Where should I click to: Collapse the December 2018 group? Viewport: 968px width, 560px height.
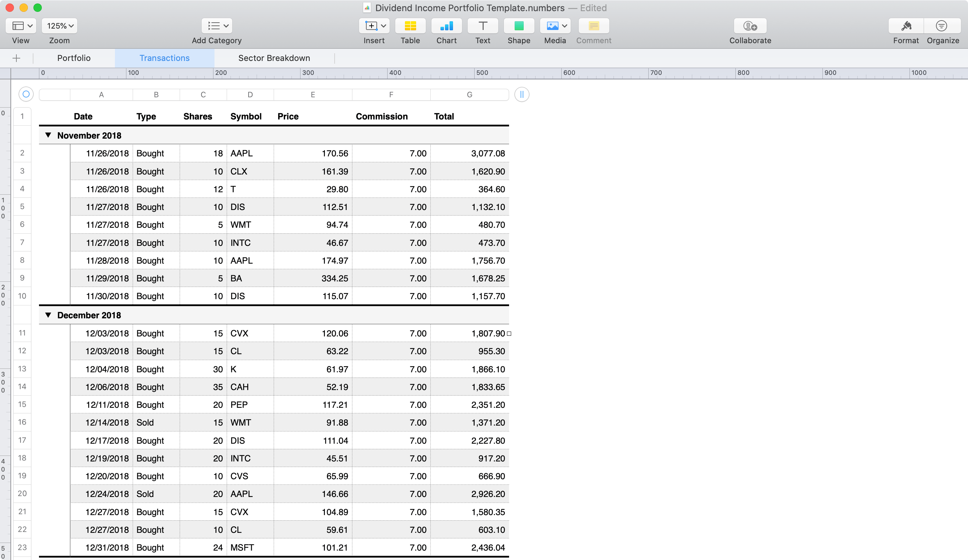click(48, 315)
